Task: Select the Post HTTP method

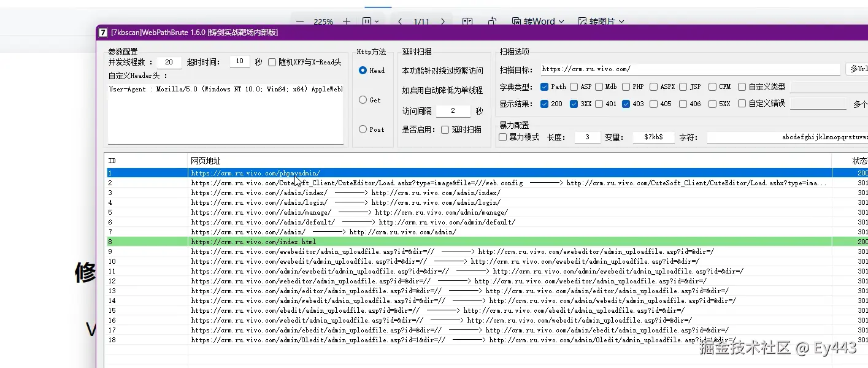Action: coord(363,129)
